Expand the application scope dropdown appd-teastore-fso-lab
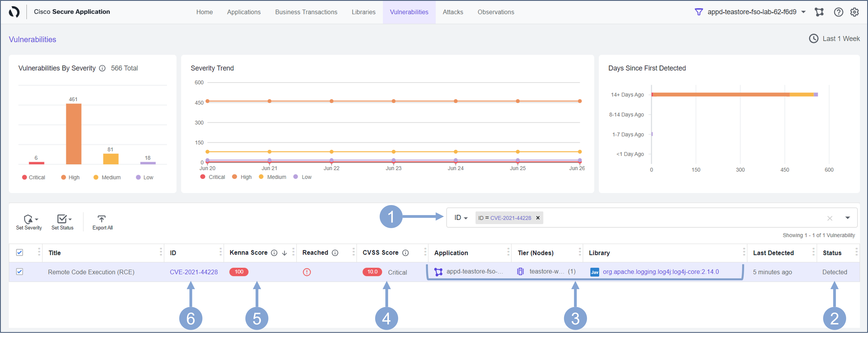Image resolution: width=868 pixels, height=338 pixels. 804,12
